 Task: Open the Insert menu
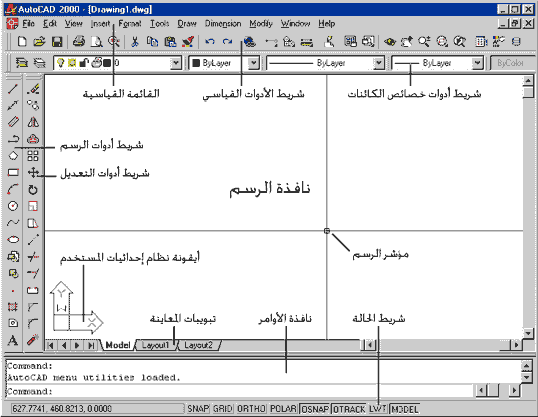tap(100, 24)
